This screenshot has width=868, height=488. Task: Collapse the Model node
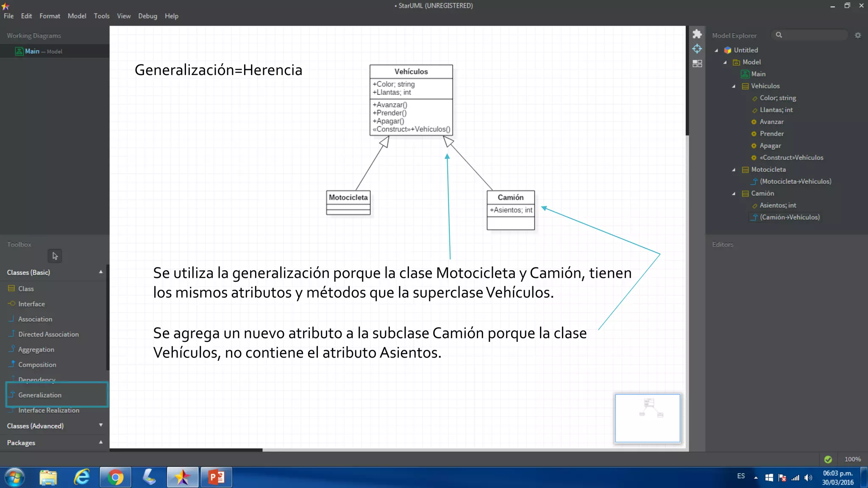coord(725,62)
